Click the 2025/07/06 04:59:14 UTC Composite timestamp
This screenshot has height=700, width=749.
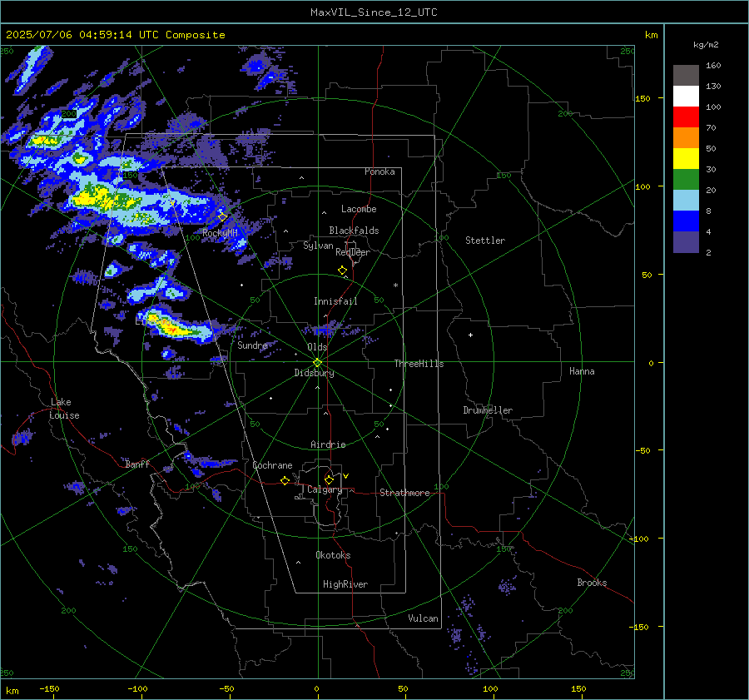pos(115,35)
